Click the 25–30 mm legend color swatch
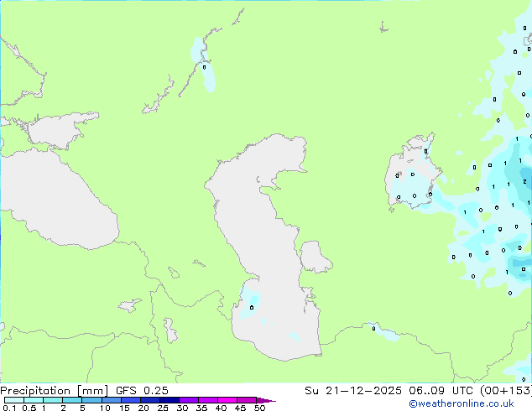532x411 pixels. pyautogui.click(x=170, y=400)
